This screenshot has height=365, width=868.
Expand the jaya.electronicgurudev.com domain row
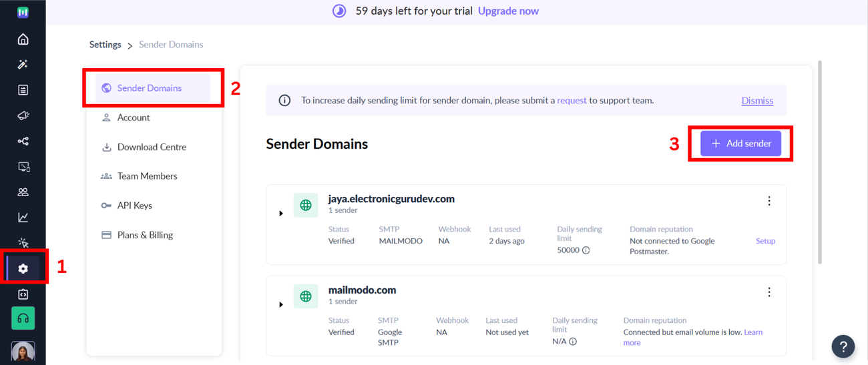[281, 214]
